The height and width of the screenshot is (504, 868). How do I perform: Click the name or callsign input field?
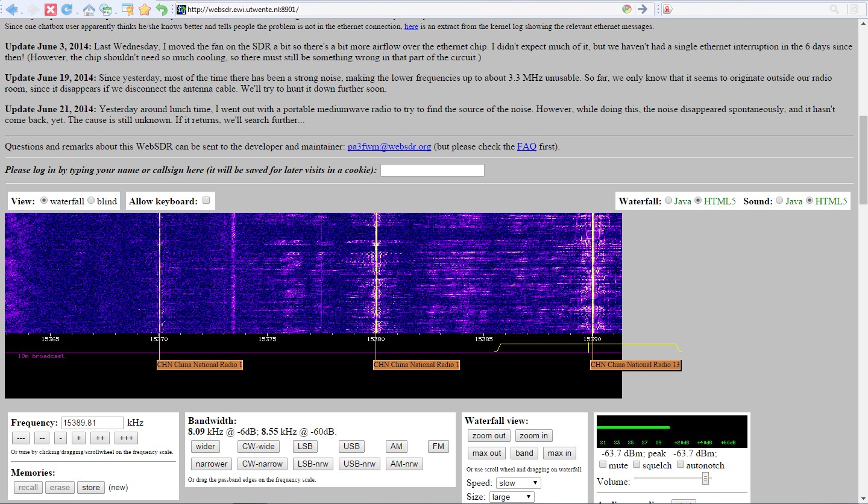[x=432, y=170]
